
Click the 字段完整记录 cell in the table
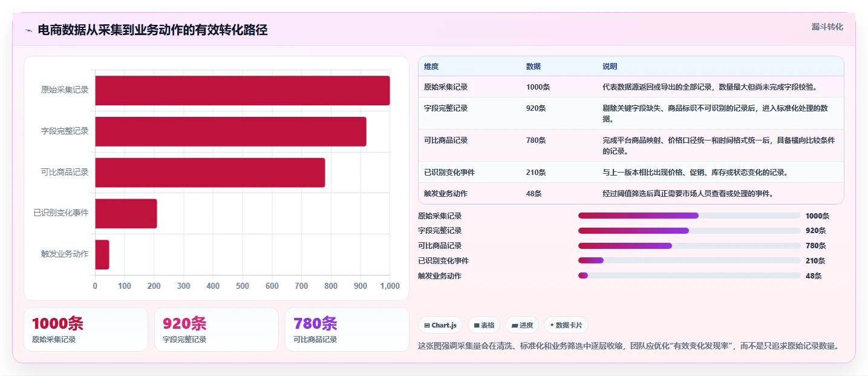(446, 108)
